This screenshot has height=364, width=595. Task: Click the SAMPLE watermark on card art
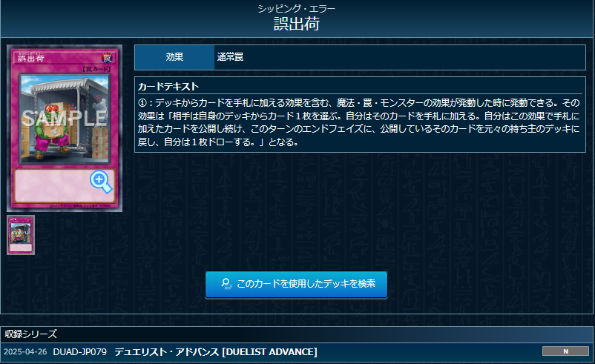click(64, 118)
